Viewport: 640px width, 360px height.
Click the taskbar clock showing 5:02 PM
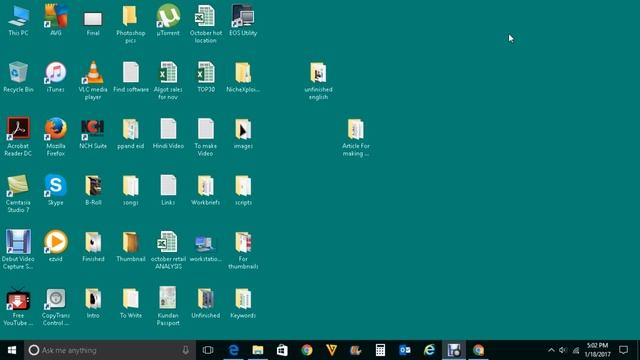coord(598,350)
